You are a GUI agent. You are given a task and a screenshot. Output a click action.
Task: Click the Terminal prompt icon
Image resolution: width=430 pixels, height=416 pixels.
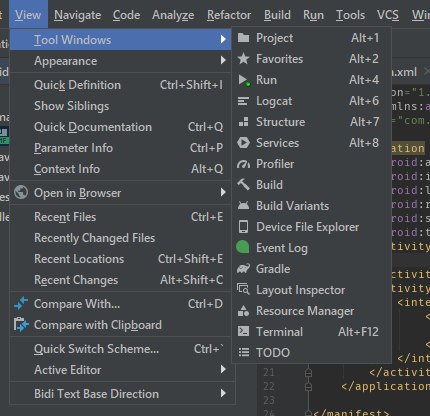(243, 331)
